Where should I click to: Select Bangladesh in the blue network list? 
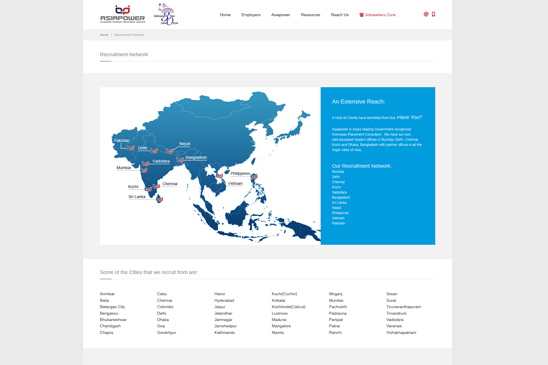point(341,198)
